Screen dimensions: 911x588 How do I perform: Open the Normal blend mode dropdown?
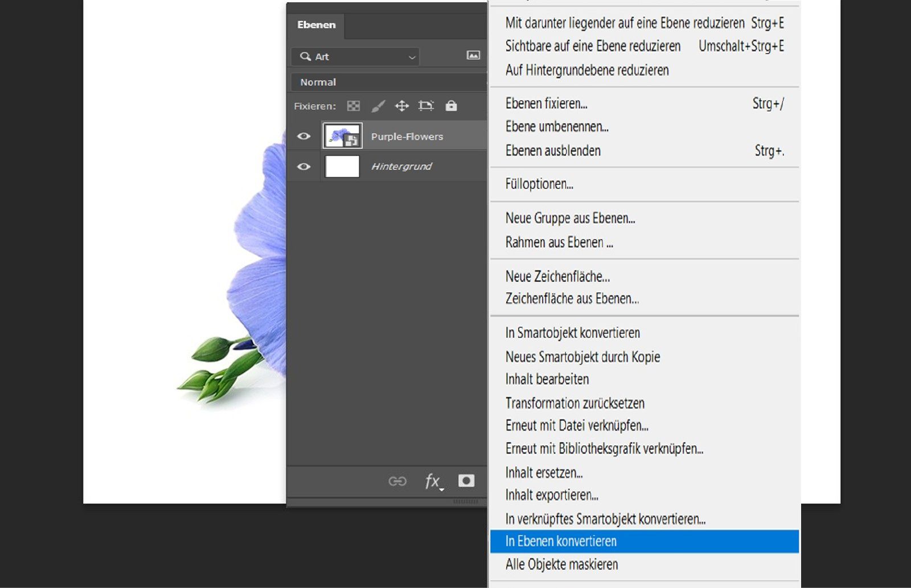point(389,82)
